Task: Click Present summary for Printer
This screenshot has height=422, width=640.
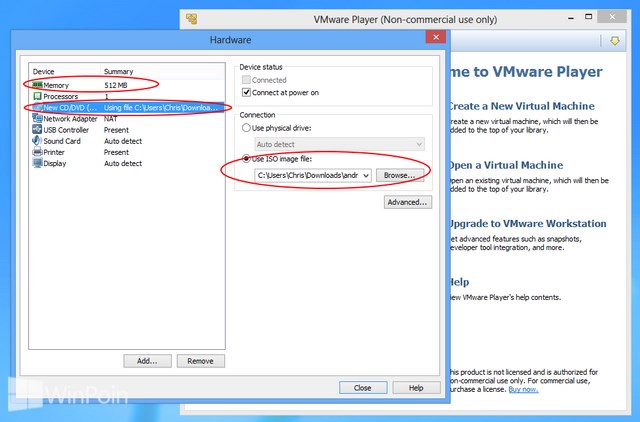Action: point(116,152)
